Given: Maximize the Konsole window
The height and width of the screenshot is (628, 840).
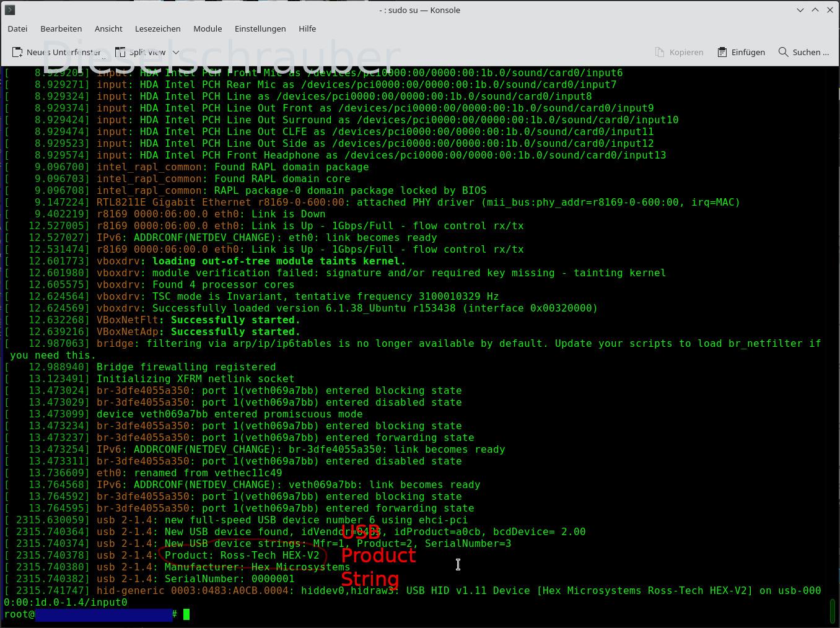Looking at the screenshot, I should click(x=815, y=10).
